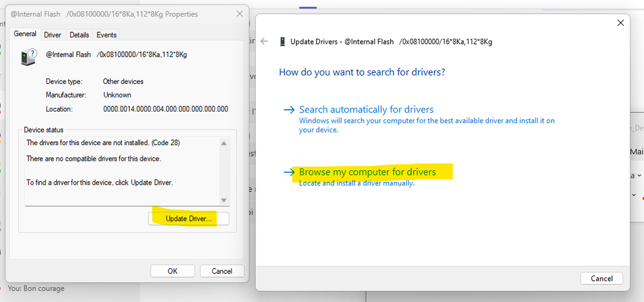The image size is (644, 302).
Task: Cancel the Update Drivers wizard
Action: click(601, 279)
